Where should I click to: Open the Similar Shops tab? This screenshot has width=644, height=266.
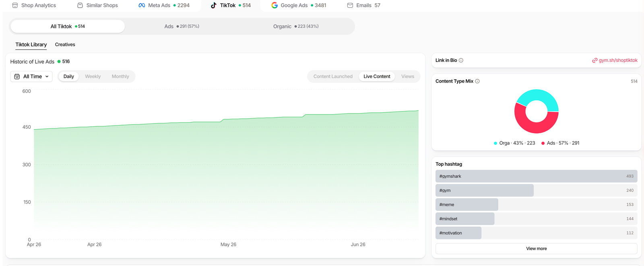[x=98, y=5]
